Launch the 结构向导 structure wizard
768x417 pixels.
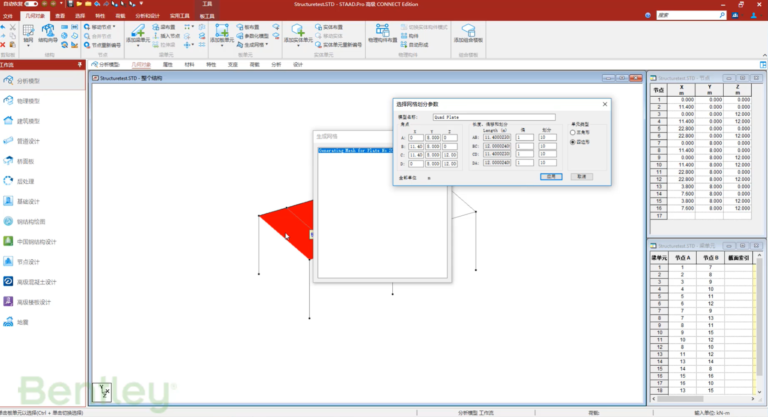48,31
